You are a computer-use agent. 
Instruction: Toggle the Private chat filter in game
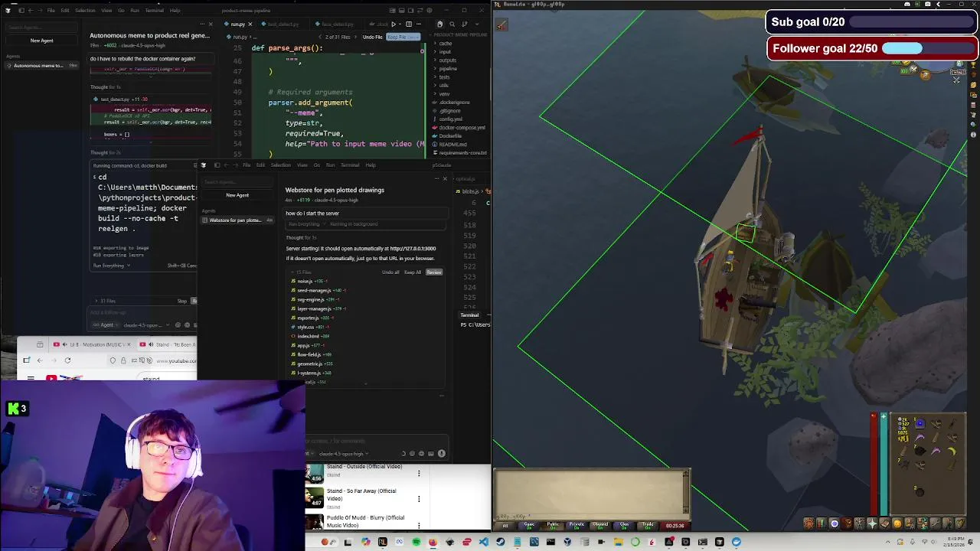pyautogui.click(x=577, y=525)
